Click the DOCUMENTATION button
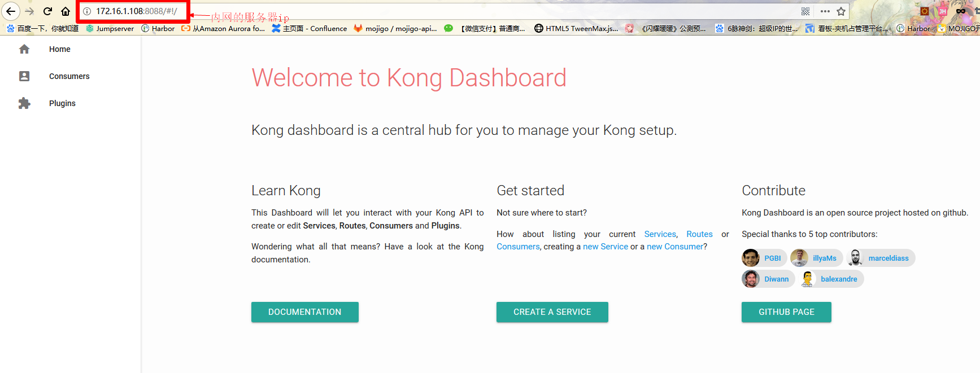 pos(305,312)
